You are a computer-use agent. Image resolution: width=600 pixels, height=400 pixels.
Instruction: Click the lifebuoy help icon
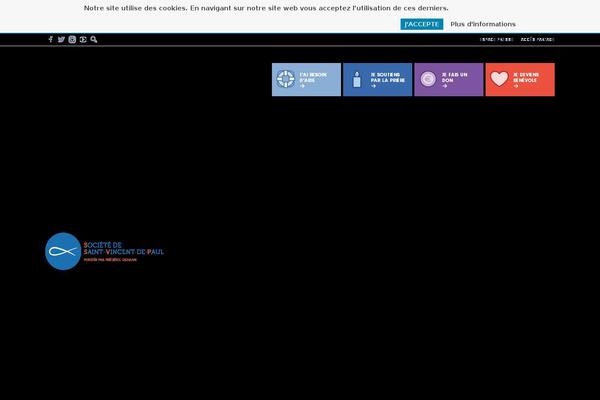click(x=285, y=79)
